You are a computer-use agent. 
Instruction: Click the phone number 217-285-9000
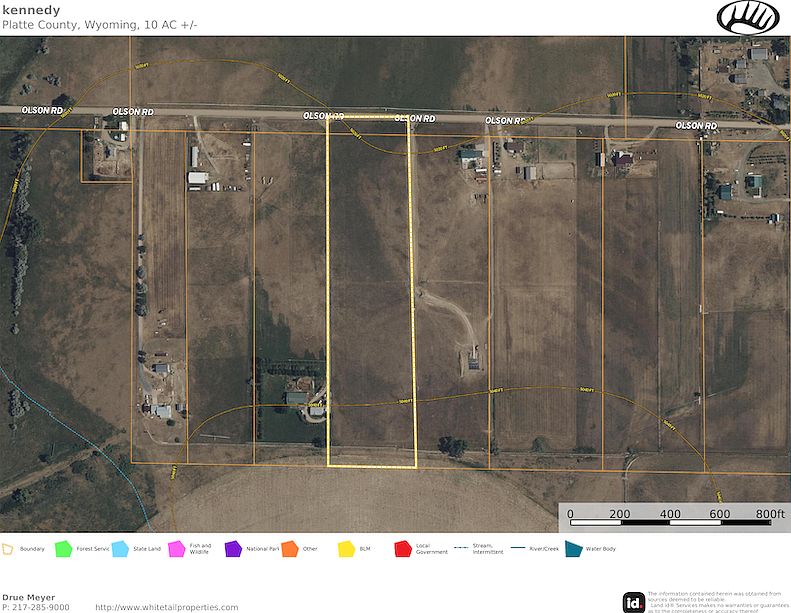coord(41,607)
